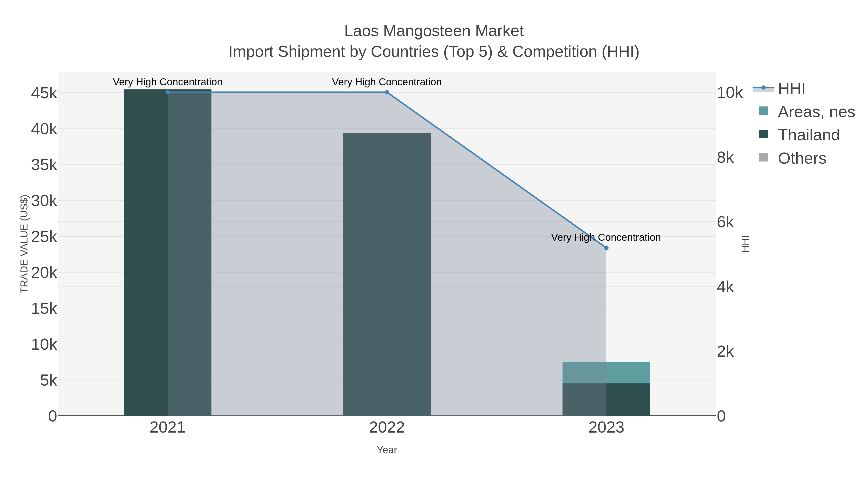Click the Others gray legend swatch
This screenshot has width=868, height=488.
pyautogui.click(x=763, y=157)
